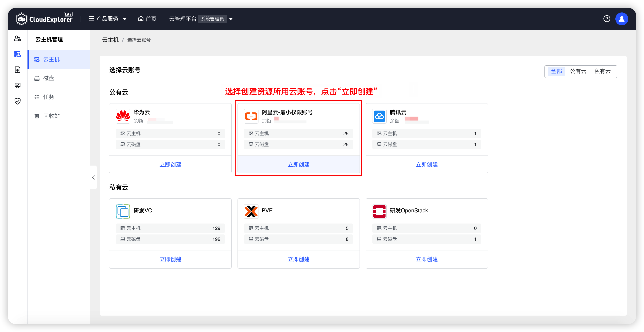Switch to the 公有云 filter tab
This screenshot has width=644, height=332.
[x=578, y=71]
